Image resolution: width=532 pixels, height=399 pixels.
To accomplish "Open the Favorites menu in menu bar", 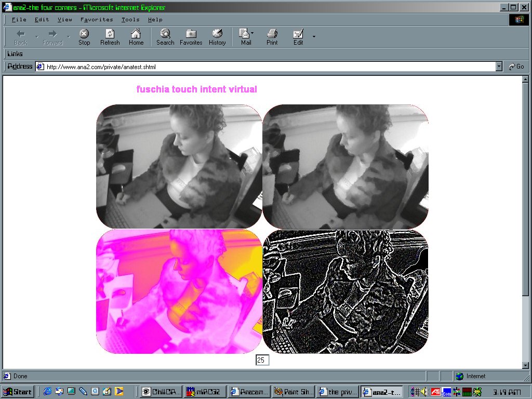I will click(97, 20).
